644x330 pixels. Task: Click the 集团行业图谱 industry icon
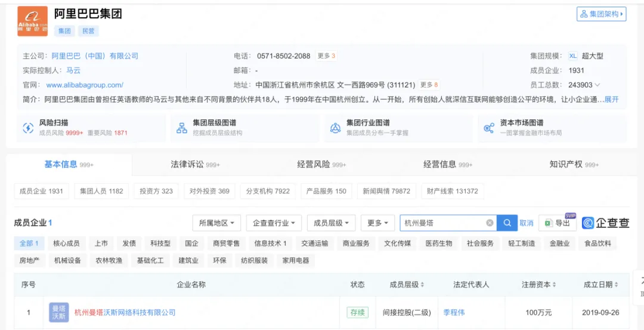pyautogui.click(x=335, y=128)
